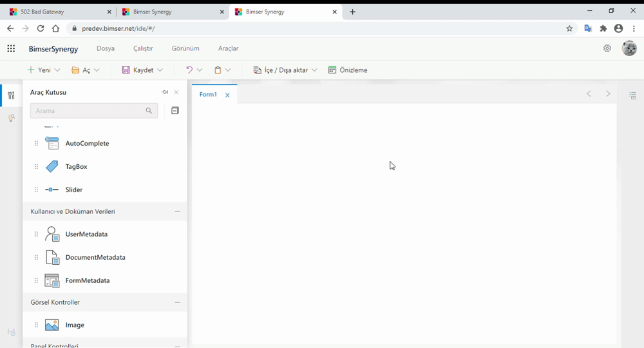Open the app launcher grid icon

(11, 48)
